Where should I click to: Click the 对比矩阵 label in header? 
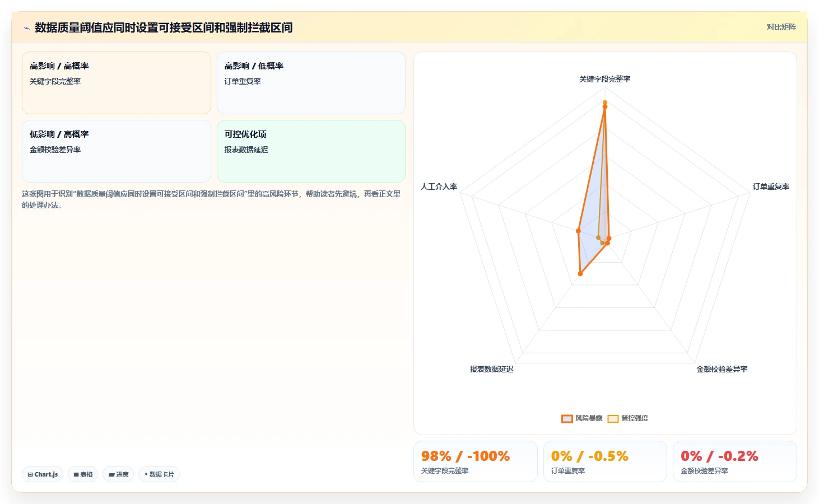coord(781,27)
